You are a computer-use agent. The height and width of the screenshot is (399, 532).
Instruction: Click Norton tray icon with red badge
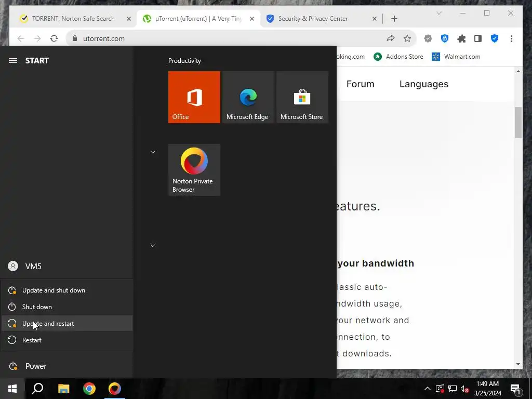click(440, 389)
